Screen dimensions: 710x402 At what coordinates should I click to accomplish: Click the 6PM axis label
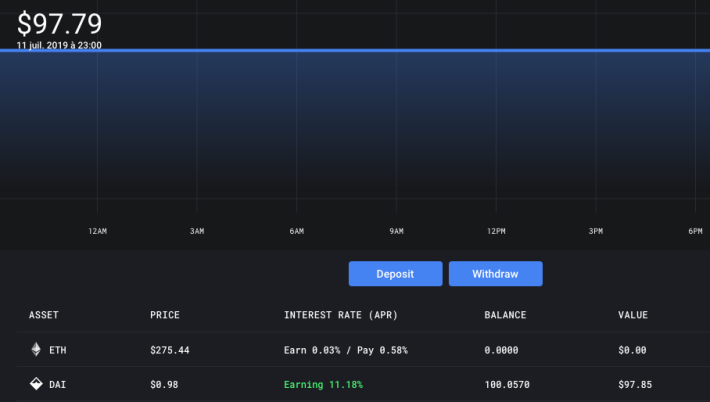(696, 231)
